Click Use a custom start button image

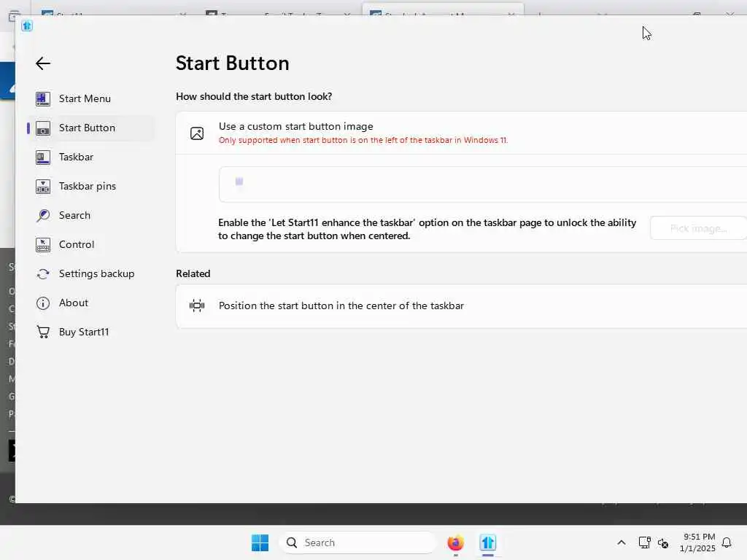(295, 126)
